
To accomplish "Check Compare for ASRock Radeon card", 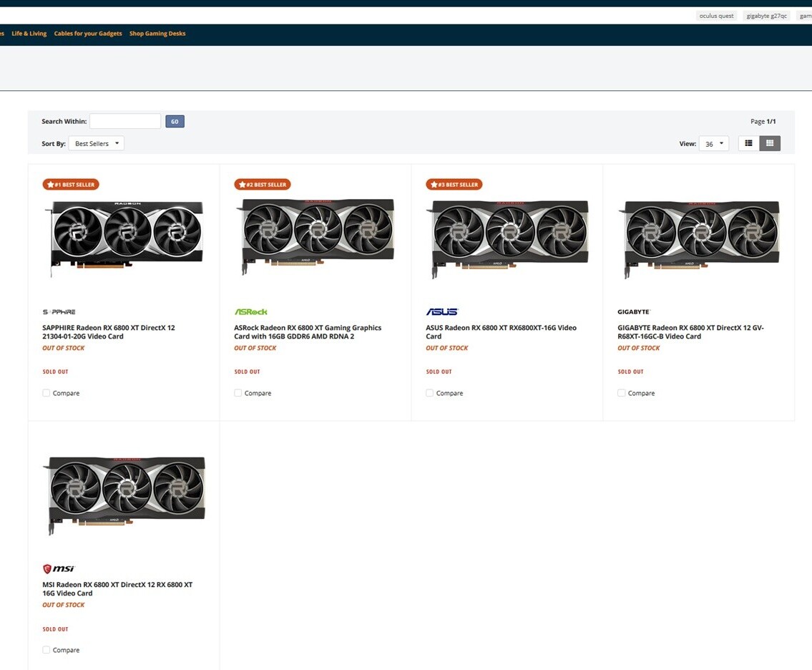I will click(238, 393).
